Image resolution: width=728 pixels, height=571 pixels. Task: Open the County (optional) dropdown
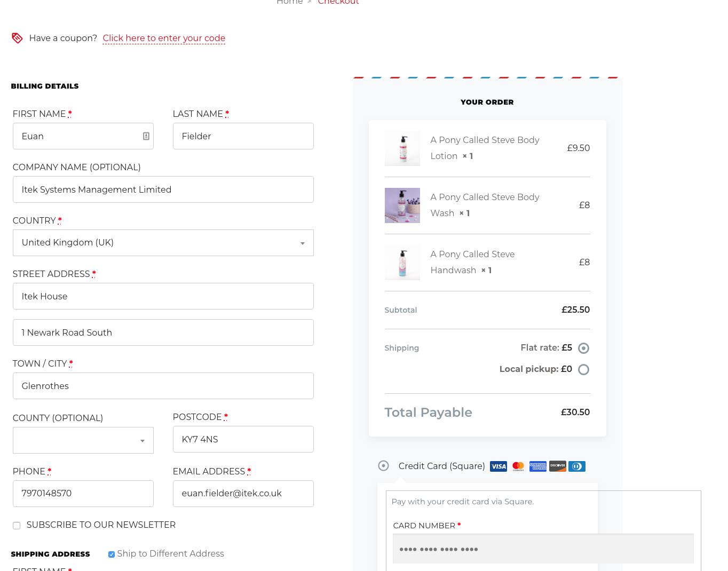83,440
